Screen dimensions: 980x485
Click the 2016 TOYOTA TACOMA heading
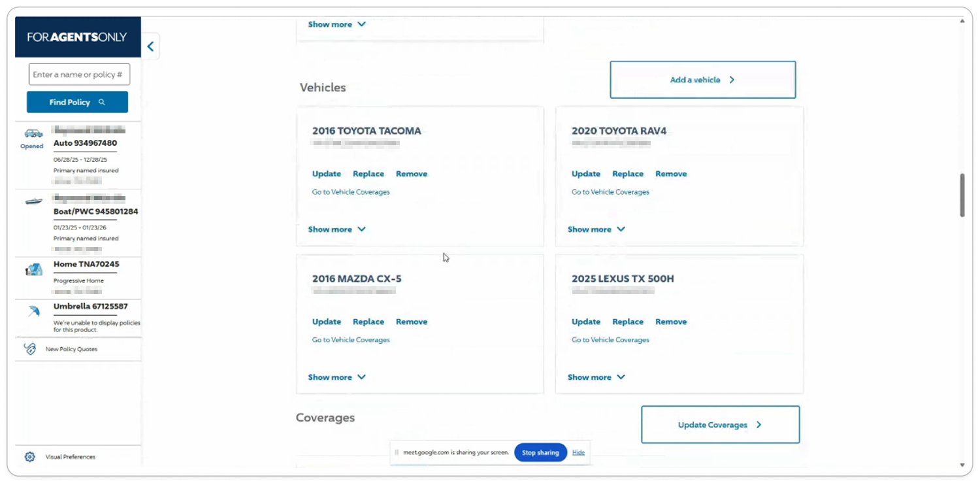coord(367,131)
